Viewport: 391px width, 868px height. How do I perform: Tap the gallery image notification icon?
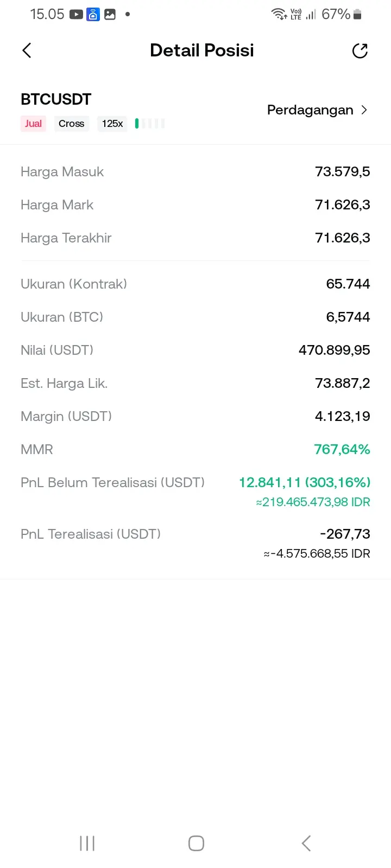[x=110, y=15]
